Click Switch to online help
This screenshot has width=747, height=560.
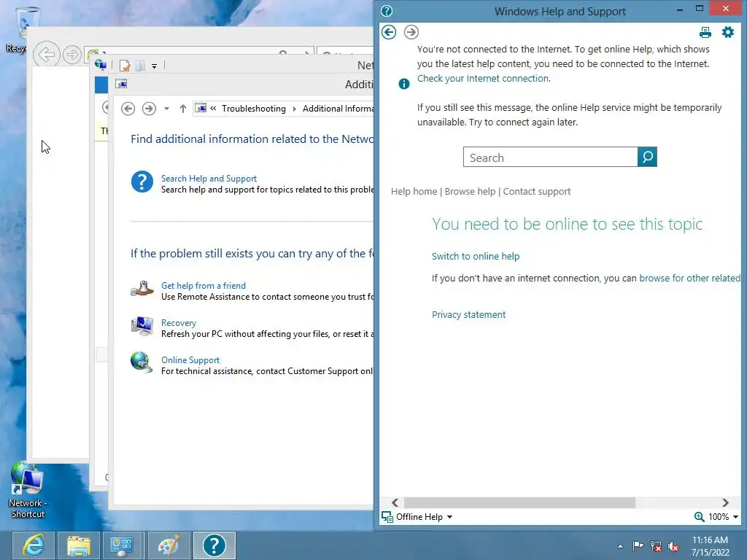pyautogui.click(x=476, y=256)
